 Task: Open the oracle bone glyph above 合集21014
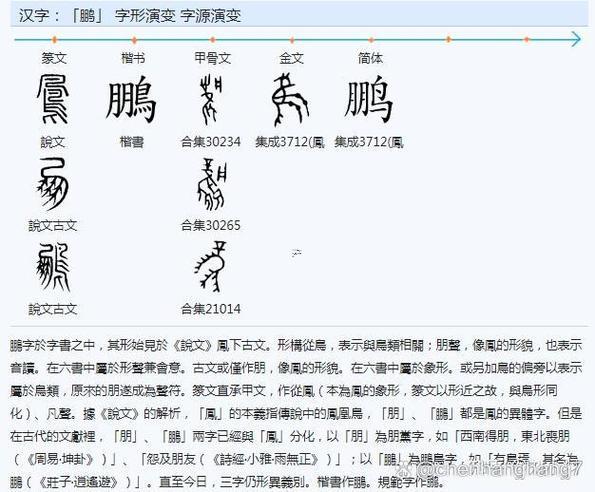(x=211, y=266)
